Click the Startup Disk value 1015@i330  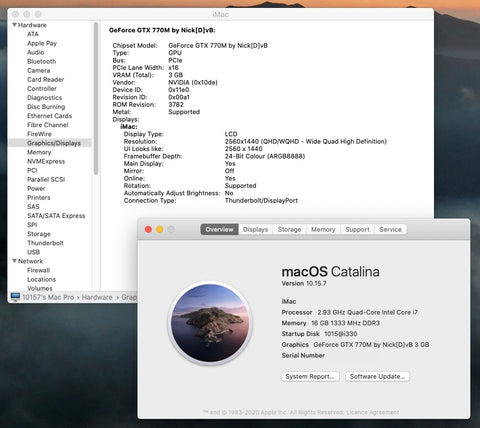pos(341,334)
